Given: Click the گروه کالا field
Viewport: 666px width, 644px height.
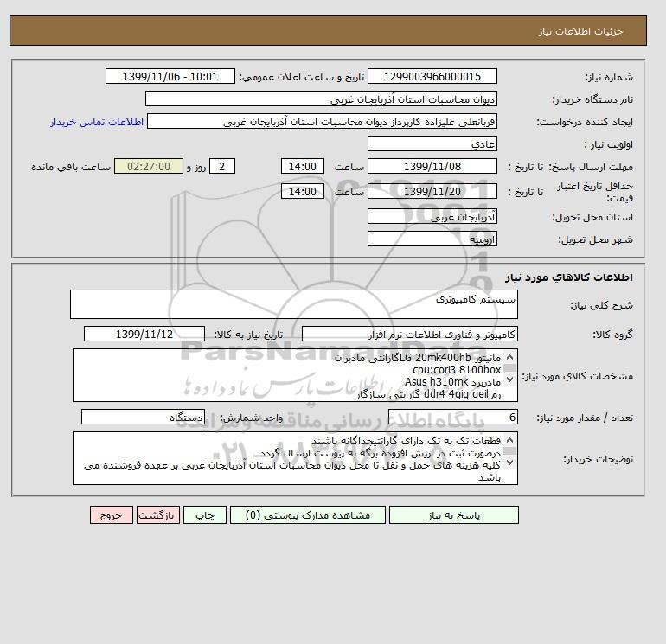Looking at the screenshot, I should pyautogui.click(x=409, y=334).
